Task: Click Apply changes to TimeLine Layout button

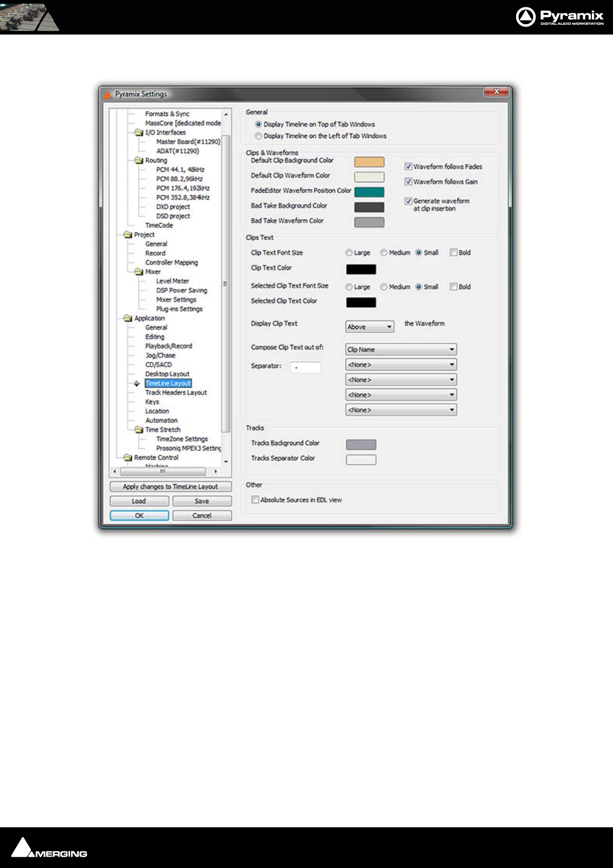Action: tap(171, 486)
